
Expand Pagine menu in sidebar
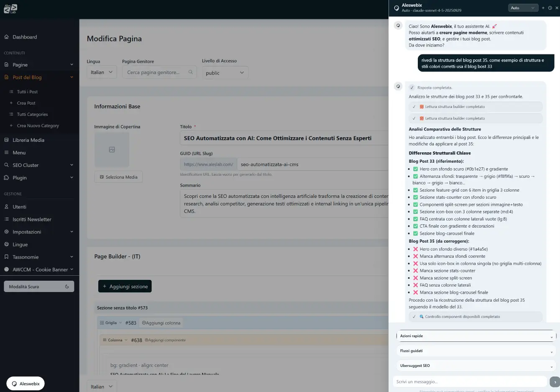click(x=39, y=65)
